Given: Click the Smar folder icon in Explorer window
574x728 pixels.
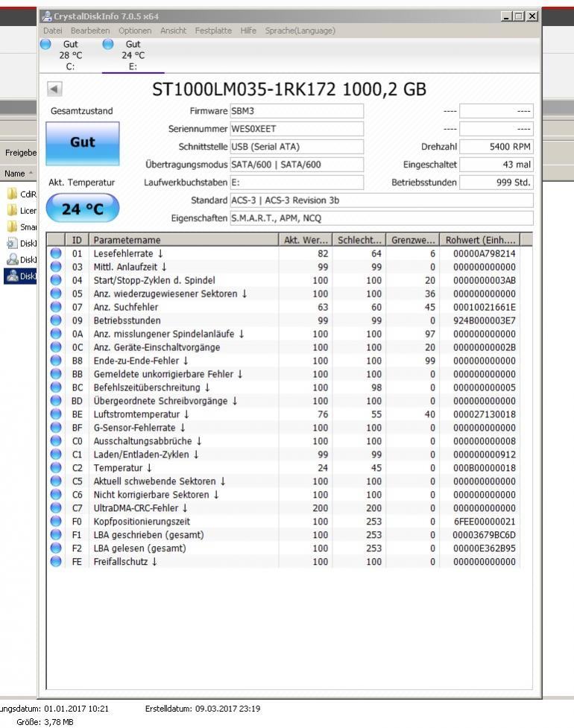Looking at the screenshot, I should [12, 227].
